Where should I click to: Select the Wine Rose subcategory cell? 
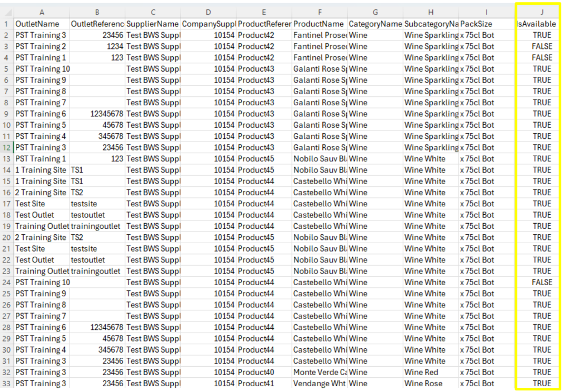point(423,384)
